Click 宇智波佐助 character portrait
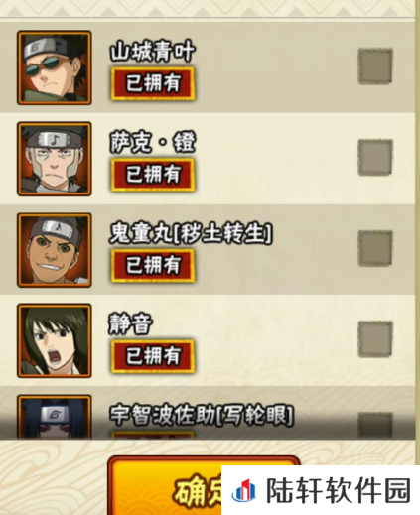 (55, 417)
